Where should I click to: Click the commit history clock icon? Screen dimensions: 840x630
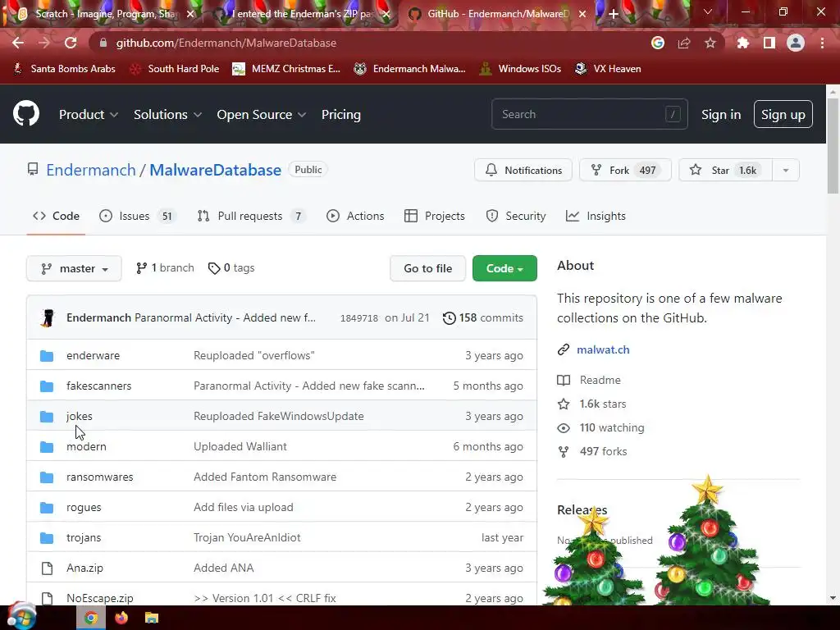click(449, 318)
